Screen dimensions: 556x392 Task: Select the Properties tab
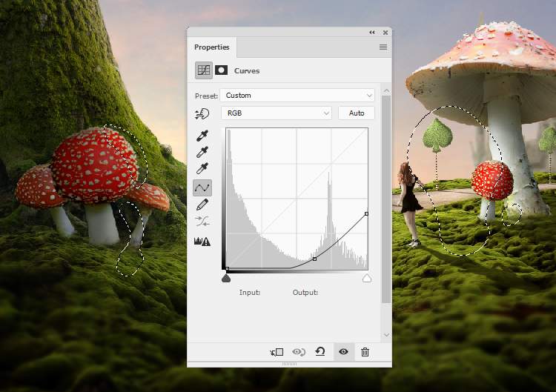tap(212, 47)
